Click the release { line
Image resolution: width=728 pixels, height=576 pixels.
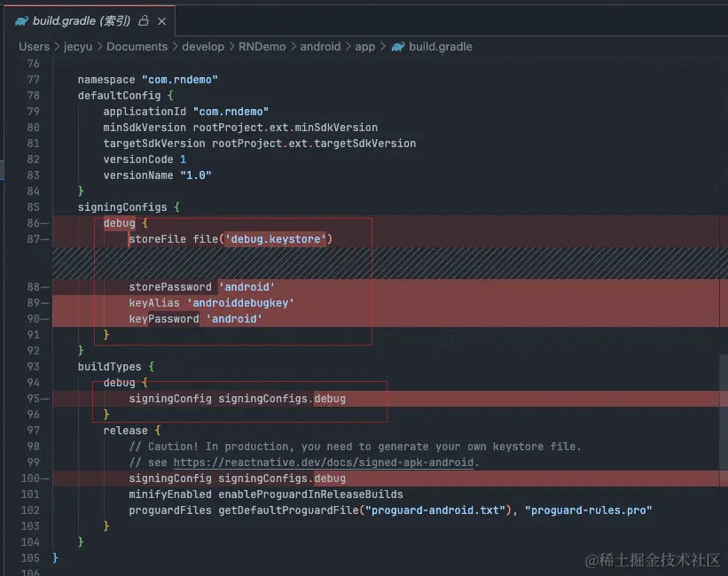coord(132,431)
